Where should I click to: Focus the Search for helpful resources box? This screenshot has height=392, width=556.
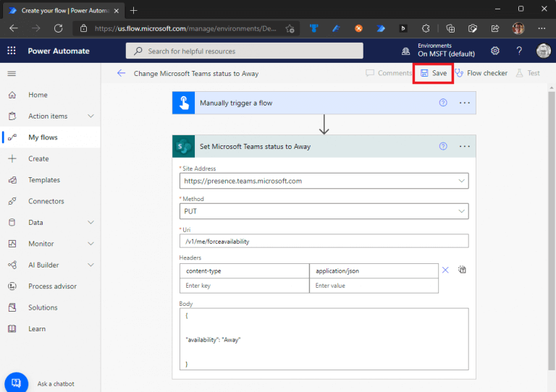(x=244, y=51)
